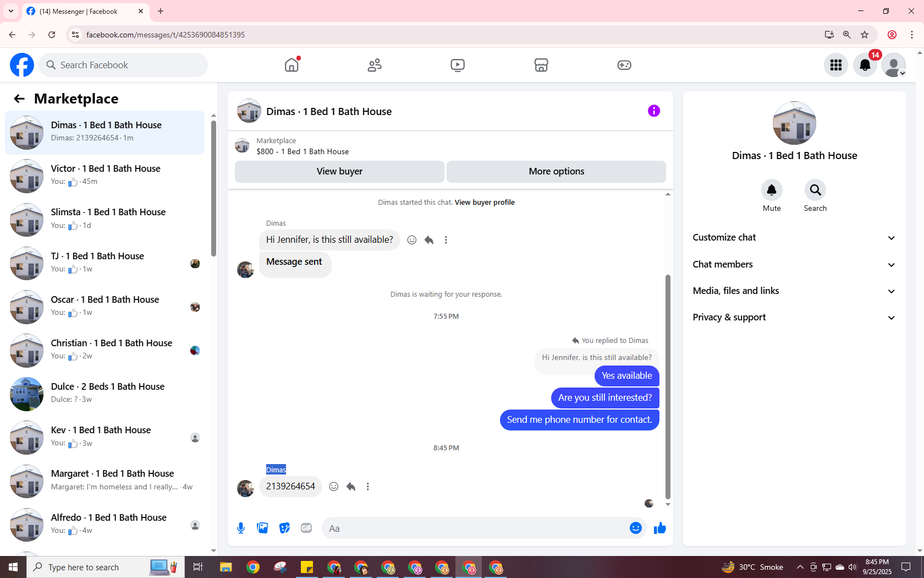Choose a sticker from the sticker icon
Viewport: 924px width, 578px height.
(284, 528)
